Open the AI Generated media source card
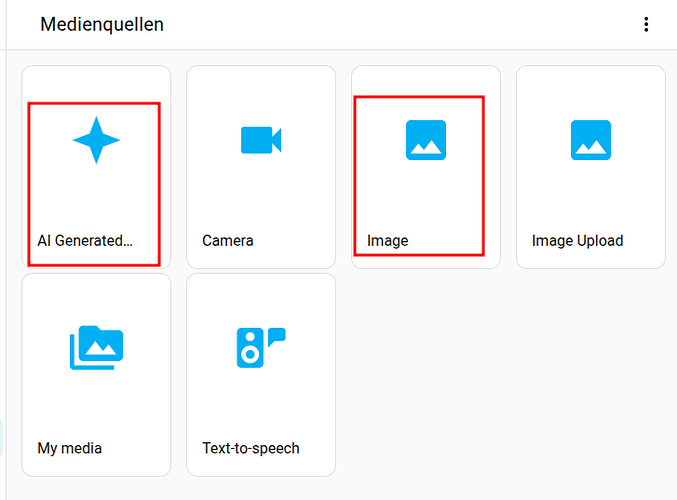 coord(96,190)
